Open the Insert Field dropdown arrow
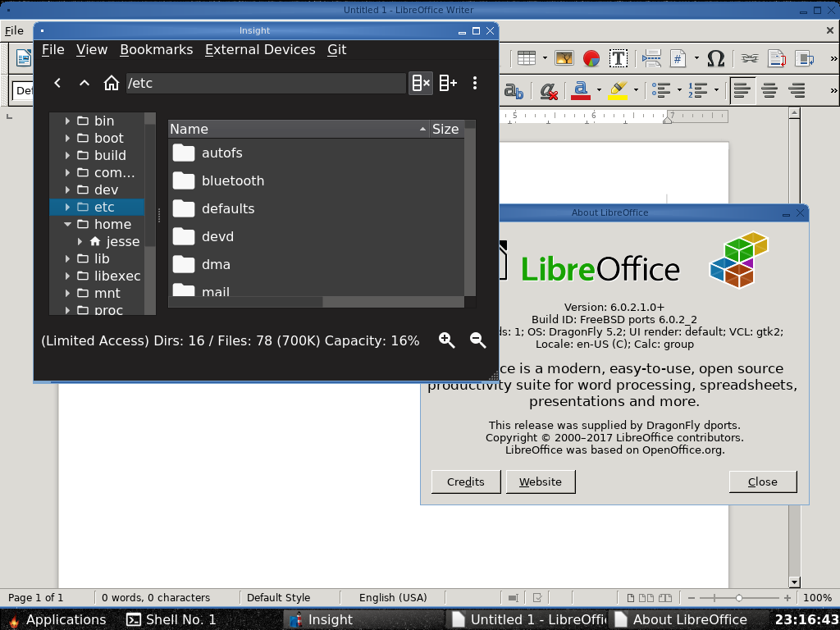Viewport: 840px width, 630px height. pos(696,58)
